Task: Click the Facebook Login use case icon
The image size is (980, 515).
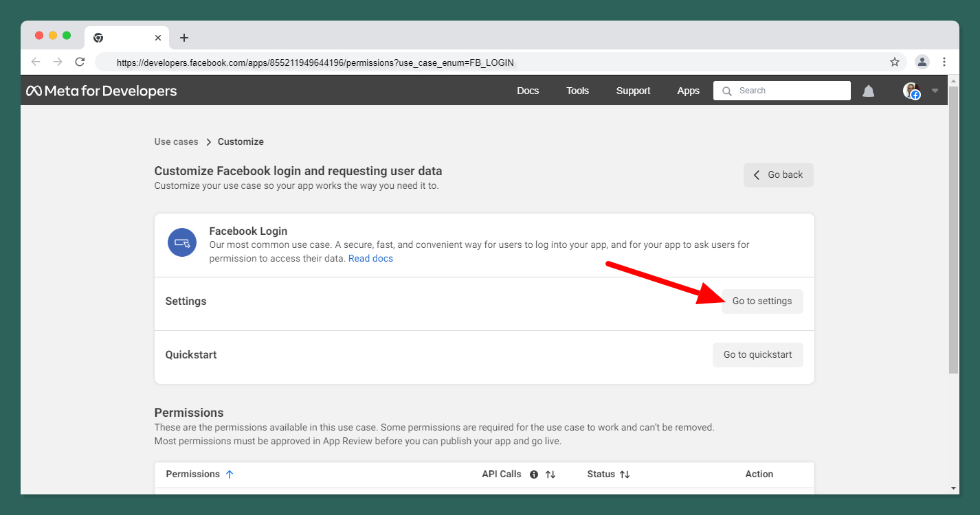Action: tap(182, 242)
